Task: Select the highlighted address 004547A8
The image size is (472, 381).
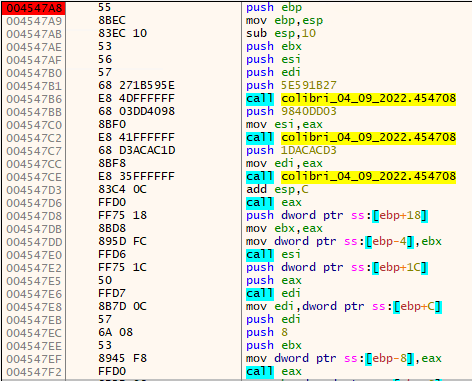Action: pyautogui.click(x=34, y=8)
